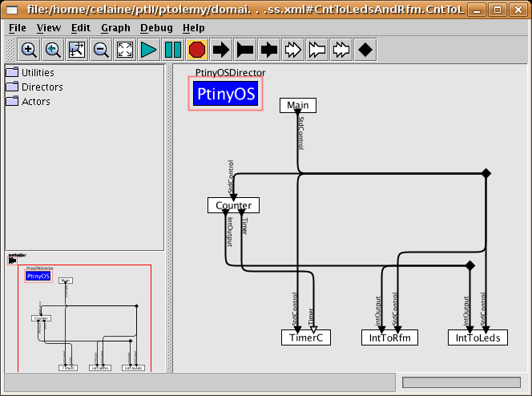Add a black output port flag icon
Image resolution: width=532 pixels, height=396 pixels.
pyautogui.click(x=245, y=50)
